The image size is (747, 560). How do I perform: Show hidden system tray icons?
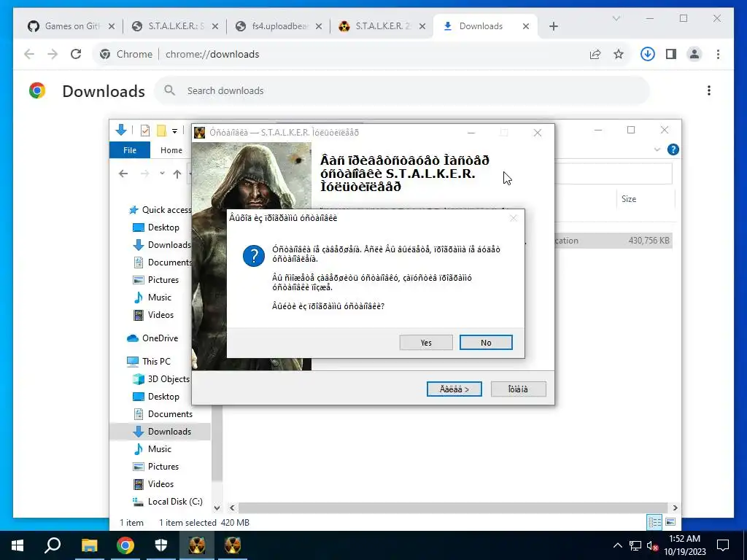click(617, 545)
